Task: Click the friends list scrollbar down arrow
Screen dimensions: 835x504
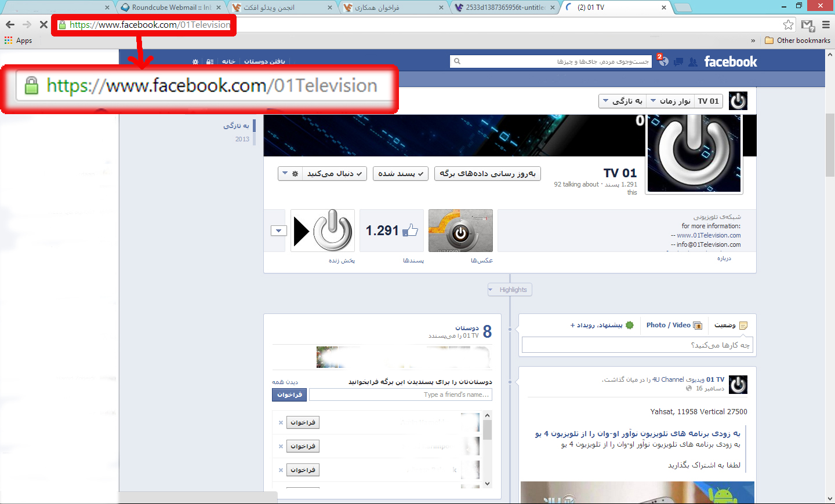Action: [487, 484]
